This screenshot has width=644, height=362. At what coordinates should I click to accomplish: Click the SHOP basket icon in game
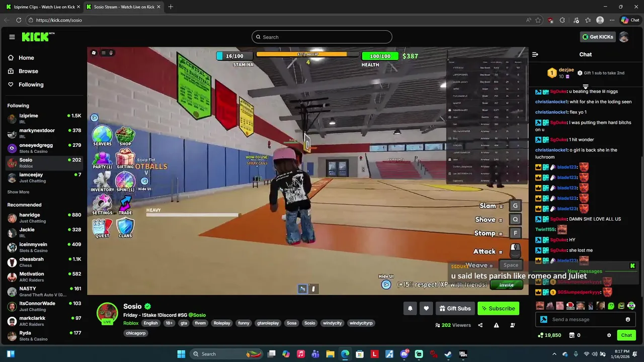point(125,136)
